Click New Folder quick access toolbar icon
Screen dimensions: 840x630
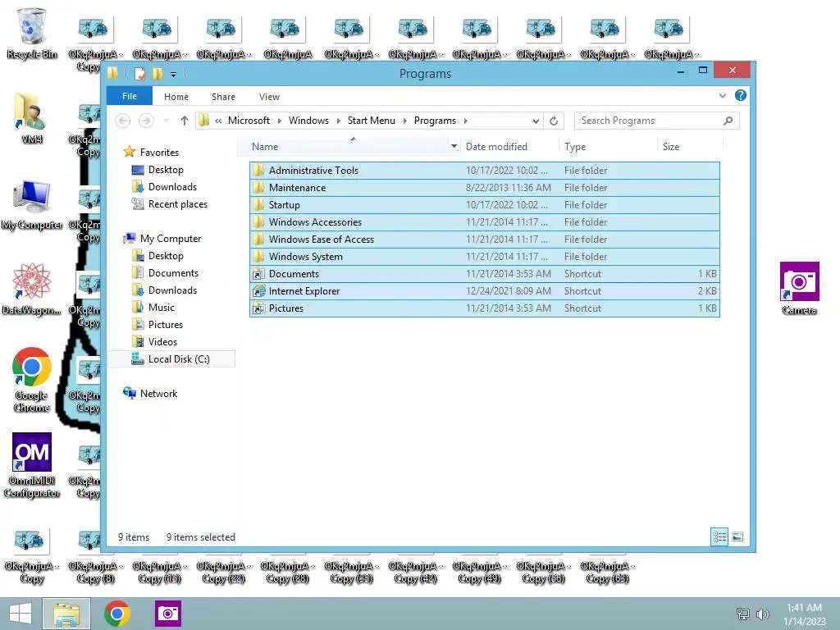click(x=157, y=73)
